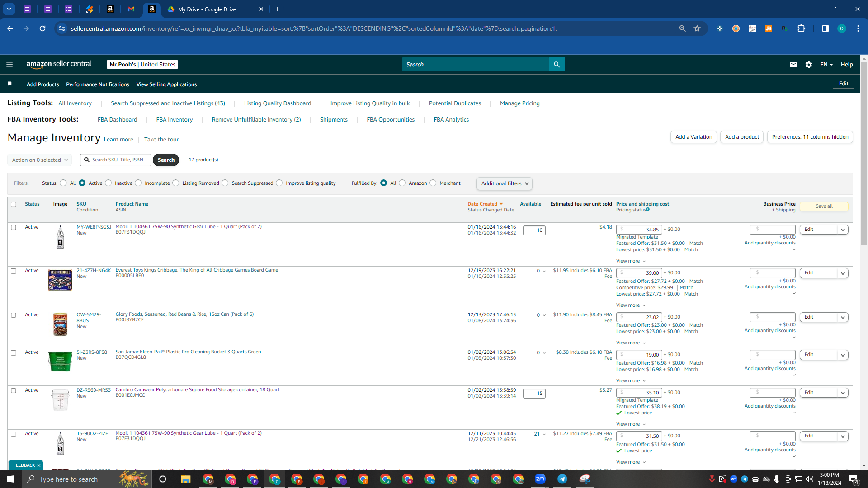This screenshot has width=868, height=488.
Task: Click the Add a product button
Action: coord(742,137)
